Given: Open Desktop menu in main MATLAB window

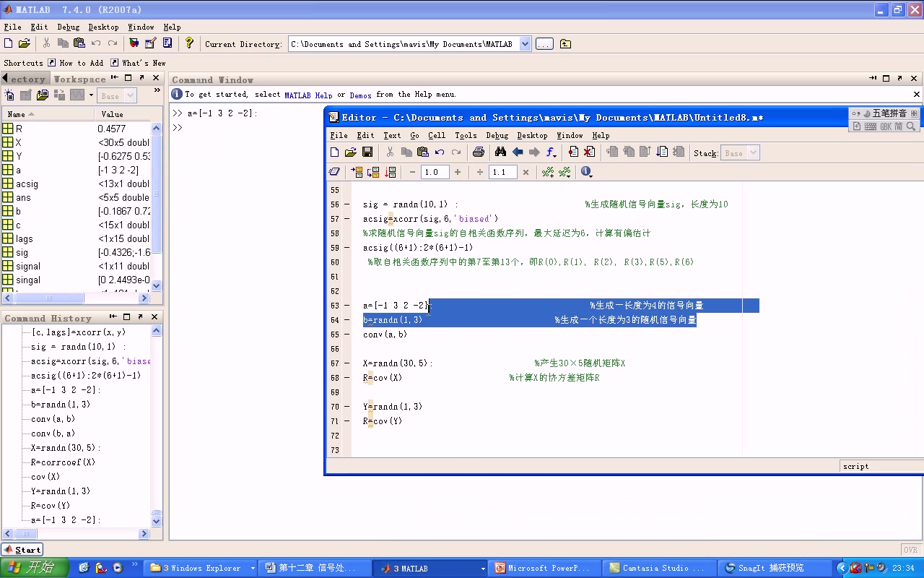Looking at the screenshot, I should (x=103, y=27).
